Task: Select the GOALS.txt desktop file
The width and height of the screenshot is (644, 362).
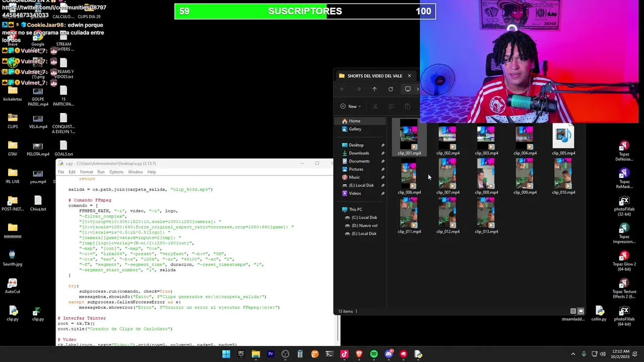Action: pos(63,148)
